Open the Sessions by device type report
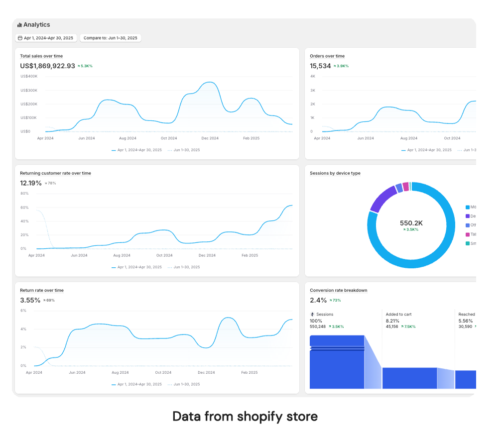The height and width of the screenshot is (435, 504). pyautogui.click(x=335, y=173)
